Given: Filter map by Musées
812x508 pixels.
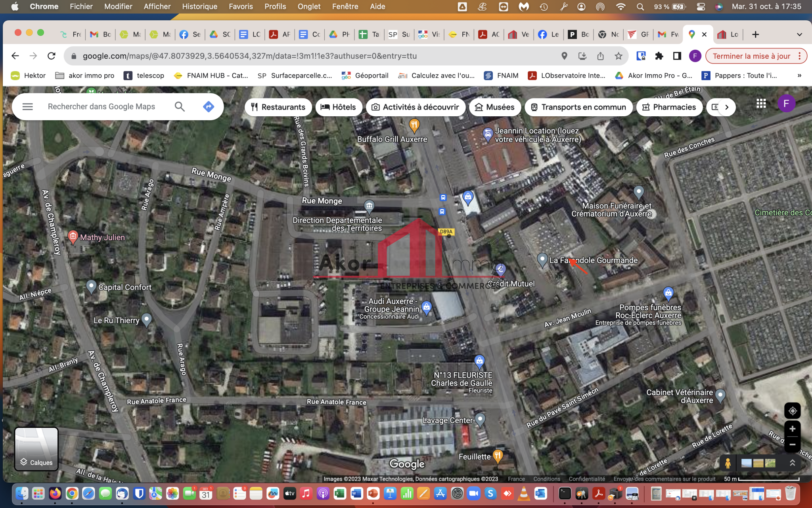Looking at the screenshot, I should click(495, 107).
